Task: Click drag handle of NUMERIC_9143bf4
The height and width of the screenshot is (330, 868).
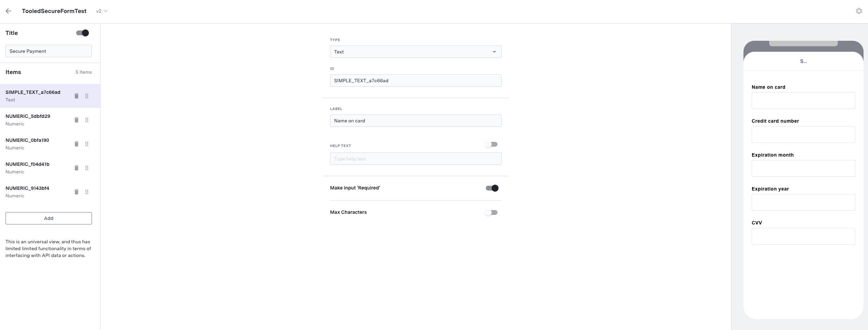Action: point(87,192)
